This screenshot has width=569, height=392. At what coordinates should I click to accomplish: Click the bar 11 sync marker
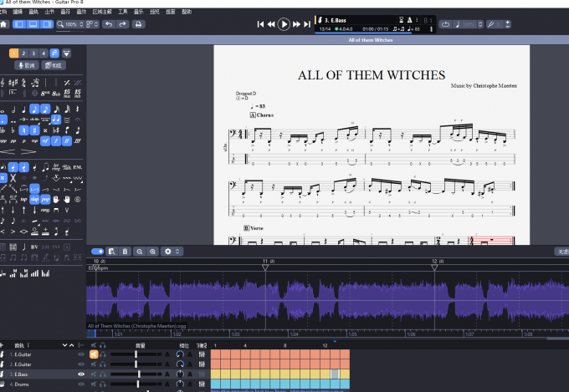265,267
